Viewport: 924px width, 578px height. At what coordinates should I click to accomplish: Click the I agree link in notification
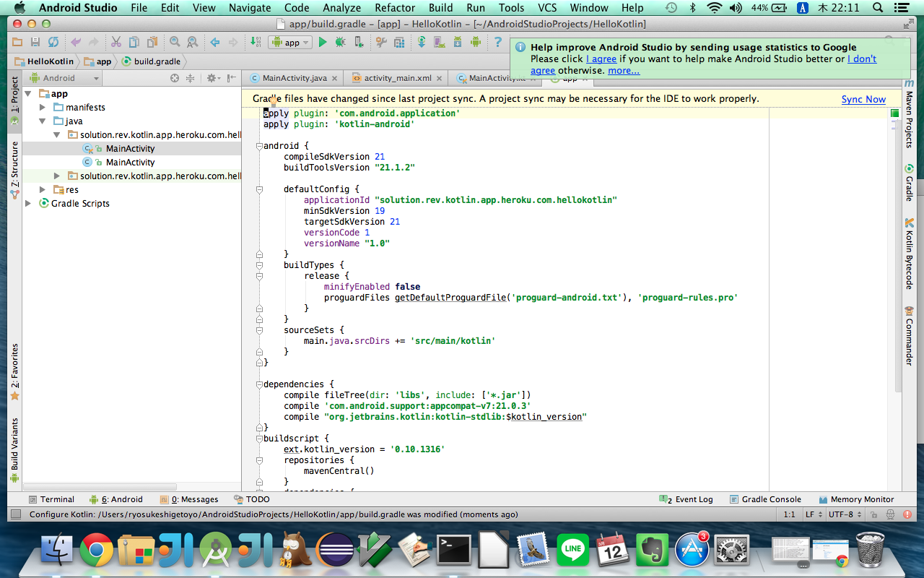601,59
